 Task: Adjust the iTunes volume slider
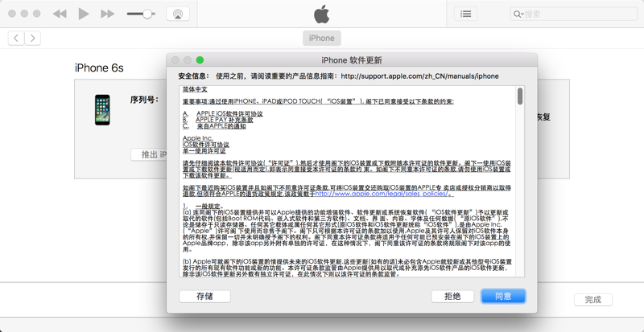[141, 14]
